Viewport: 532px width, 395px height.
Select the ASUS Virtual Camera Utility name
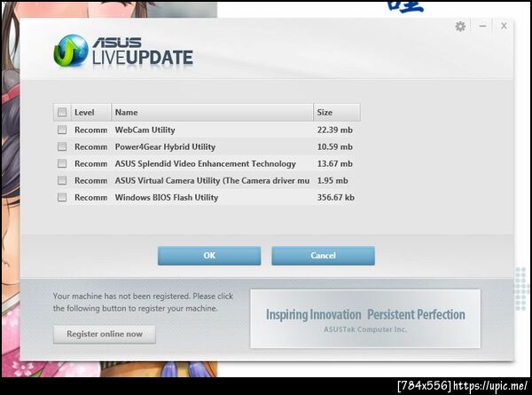pyautogui.click(x=212, y=181)
